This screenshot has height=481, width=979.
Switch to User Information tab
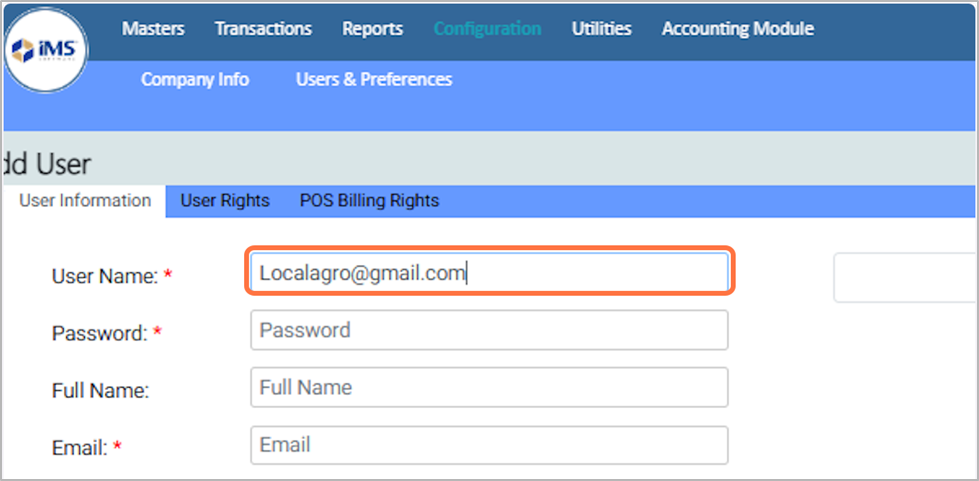point(85,201)
